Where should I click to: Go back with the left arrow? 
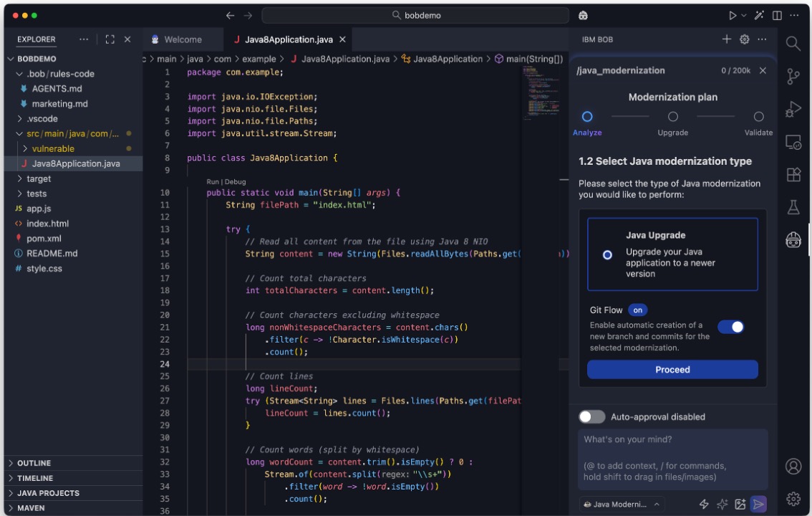pos(230,16)
